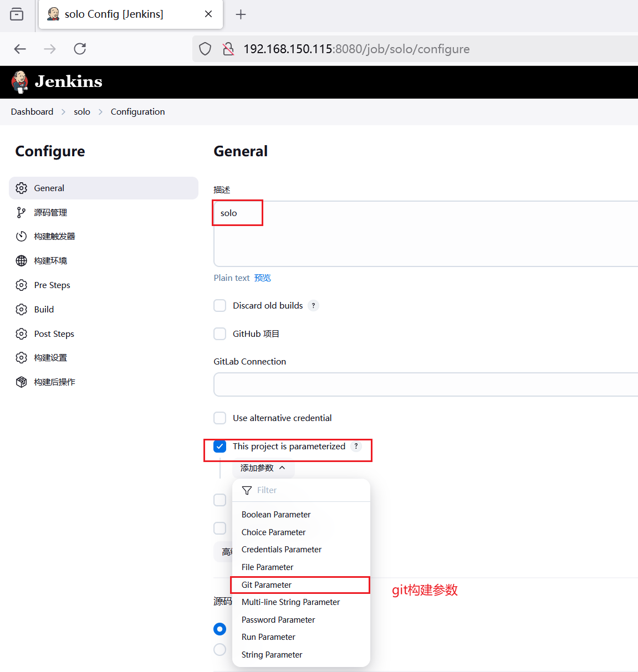
Task: Click into the 描述 description textarea
Action: pyautogui.click(x=426, y=234)
